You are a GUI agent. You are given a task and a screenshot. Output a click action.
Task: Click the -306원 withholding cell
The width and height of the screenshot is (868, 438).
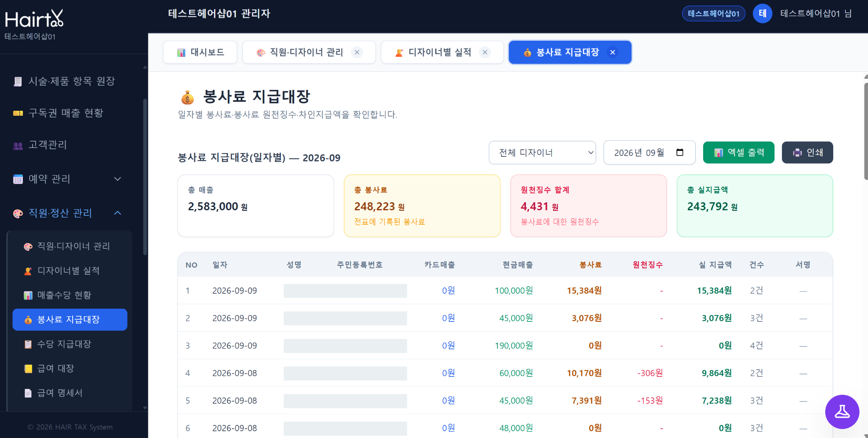650,373
